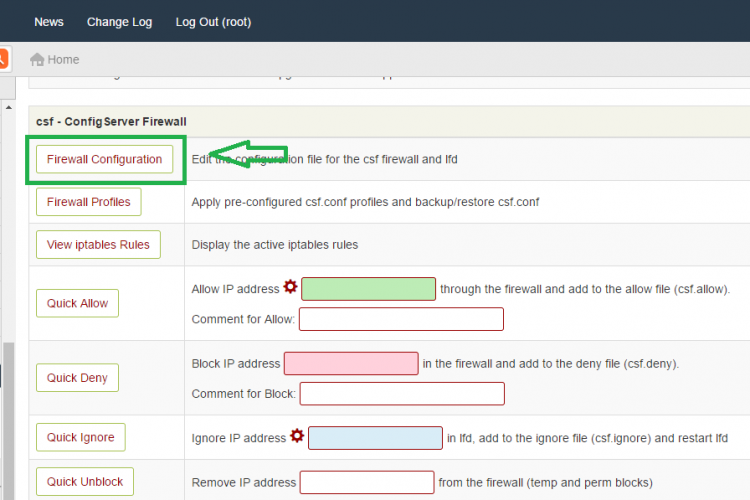Click the Quick Ignore button
This screenshot has height=500, width=750.
[81, 437]
